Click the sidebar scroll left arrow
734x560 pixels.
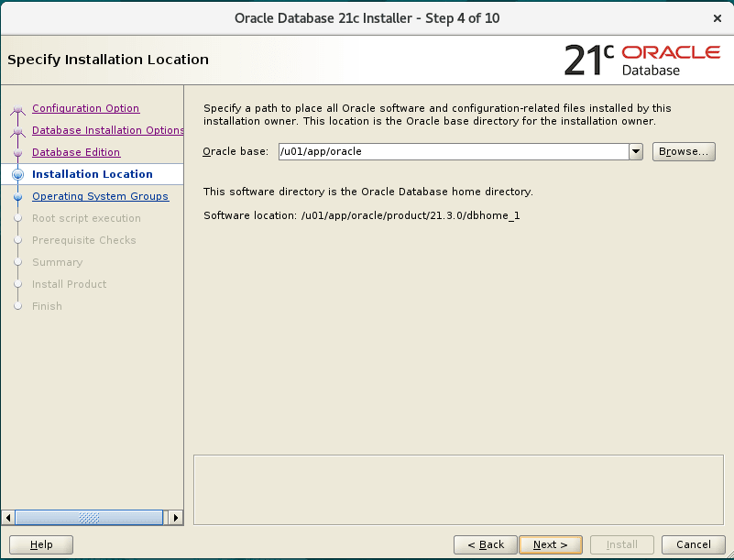tap(8, 518)
